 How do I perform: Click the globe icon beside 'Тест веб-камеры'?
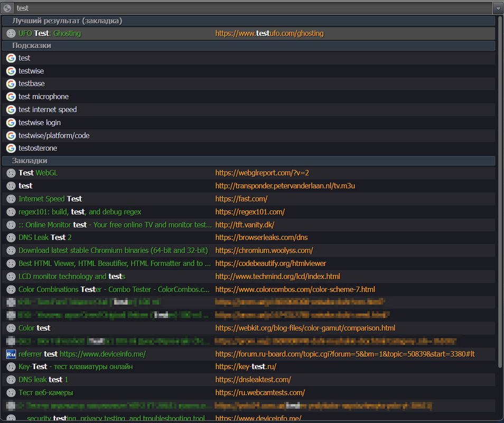tap(11, 393)
